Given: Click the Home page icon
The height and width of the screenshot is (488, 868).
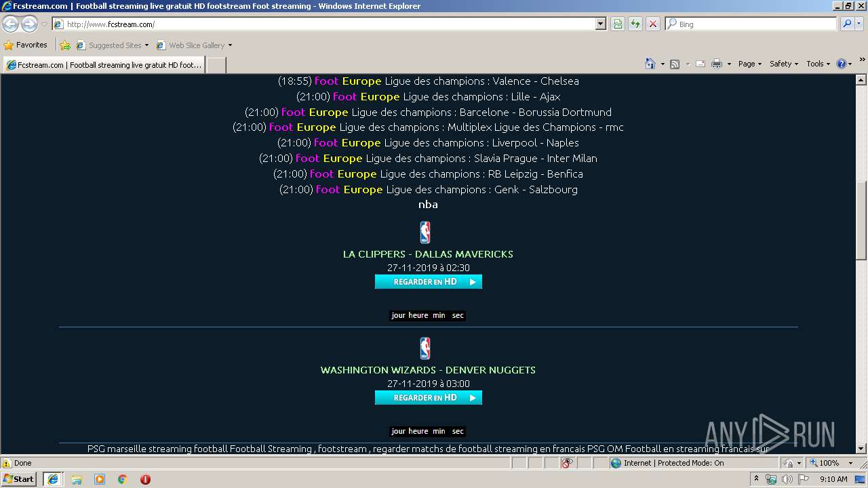Looking at the screenshot, I should coord(650,64).
